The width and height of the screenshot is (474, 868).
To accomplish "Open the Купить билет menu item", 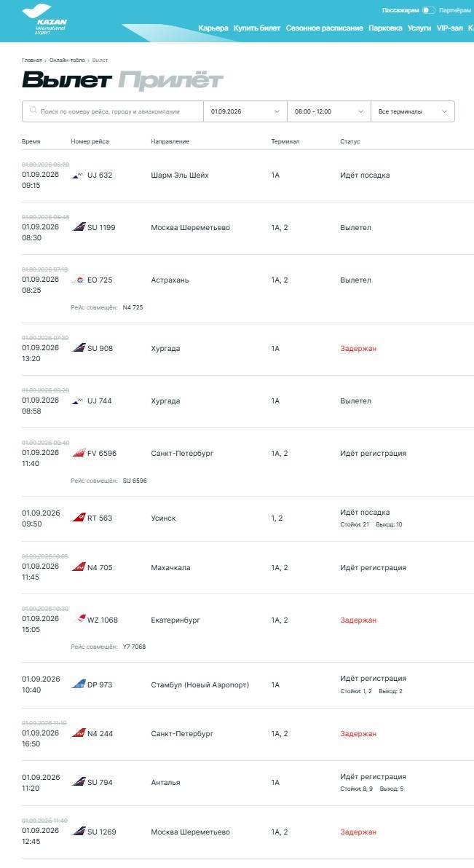I will click(257, 28).
